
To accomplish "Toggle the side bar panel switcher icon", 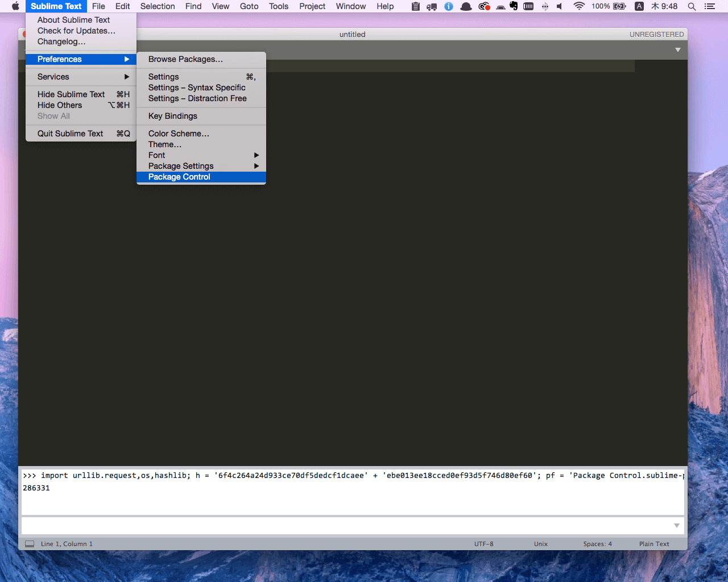I will coord(30,544).
